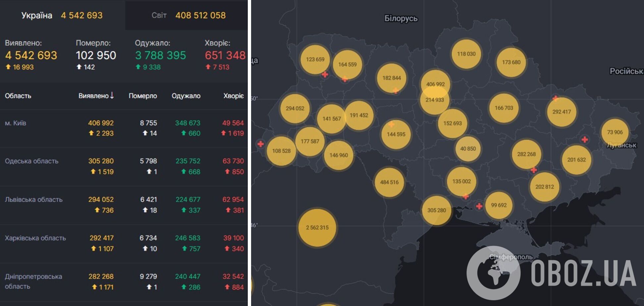Click the 282 268 Dnipro map bubble
This screenshot has height=306, width=644.
tap(526, 154)
